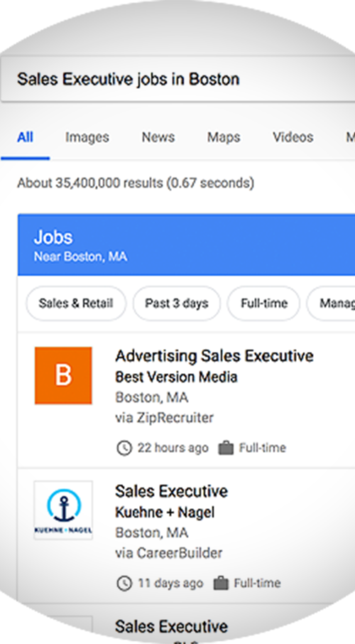Open the Videos tab
This screenshot has width=355, height=644.
293,137
